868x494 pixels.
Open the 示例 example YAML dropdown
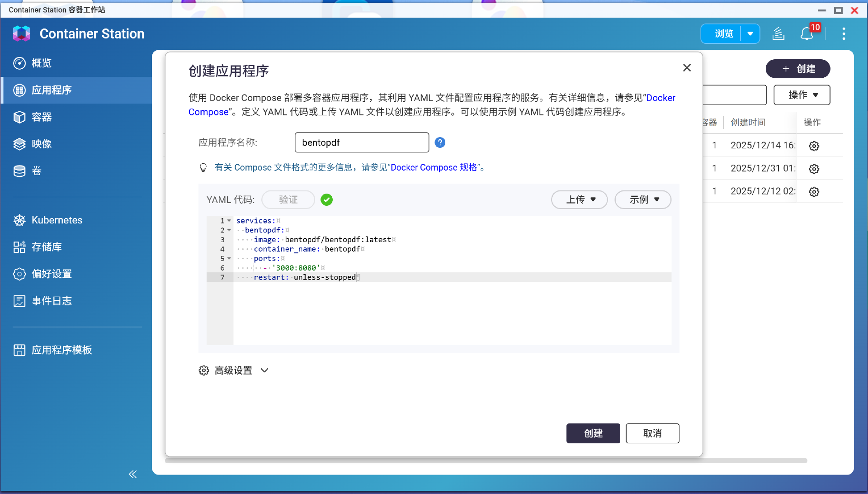[642, 199]
